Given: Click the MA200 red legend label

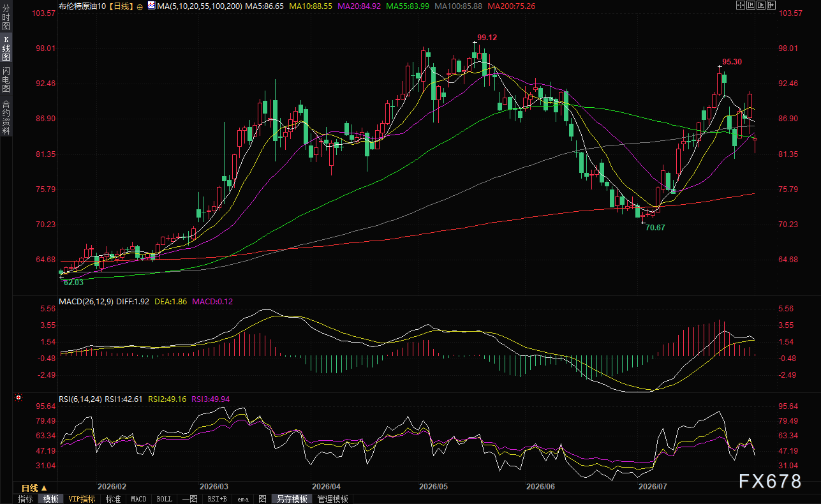Looking at the screenshot, I should [511, 6].
